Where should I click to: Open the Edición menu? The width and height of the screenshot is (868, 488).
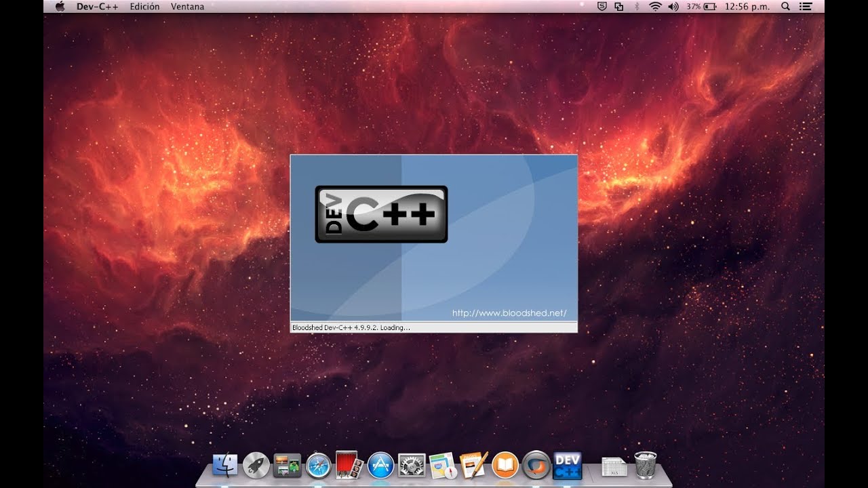tap(145, 6)
